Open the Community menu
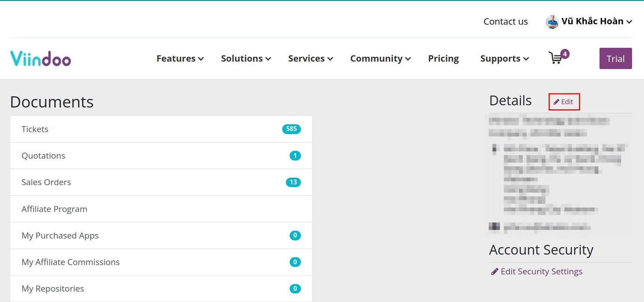 [x=380, y=59]
